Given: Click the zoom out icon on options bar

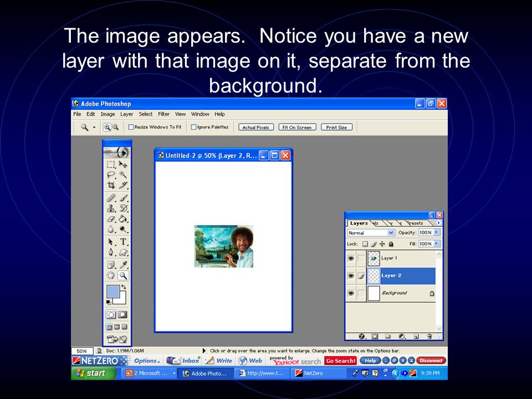Looking at the screenshot, I should click(x=115, y=127).
